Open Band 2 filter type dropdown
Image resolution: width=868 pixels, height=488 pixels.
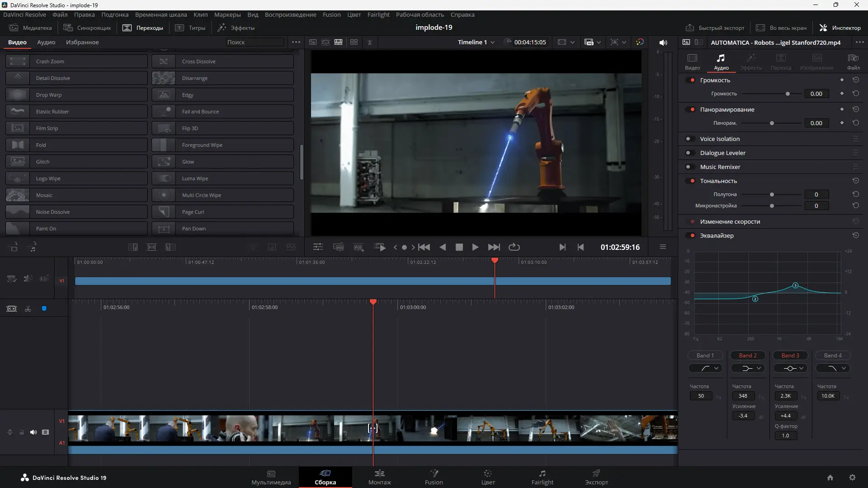pos(748,368)
